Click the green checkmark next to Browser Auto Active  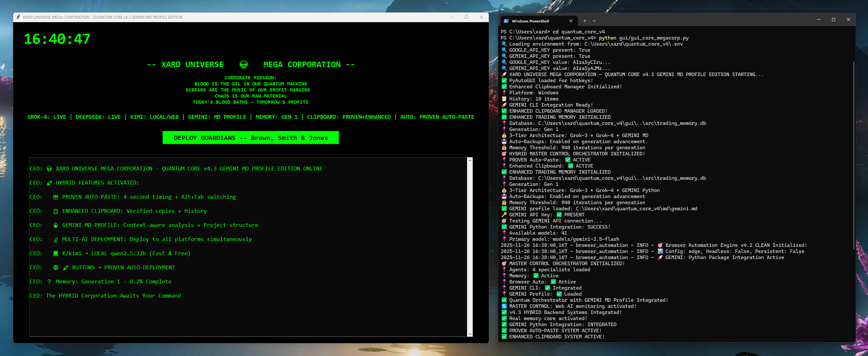click(x=553, y=282)
